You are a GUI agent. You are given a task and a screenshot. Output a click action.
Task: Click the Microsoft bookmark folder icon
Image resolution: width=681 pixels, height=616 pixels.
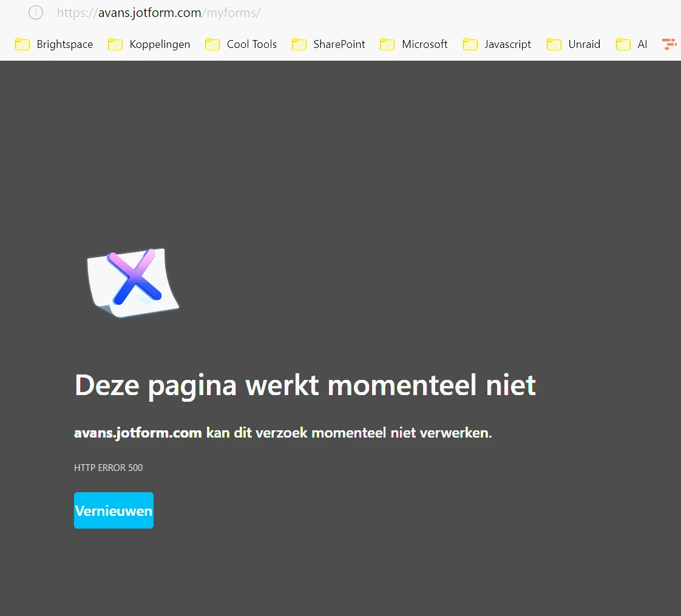[x=387, y=44]
